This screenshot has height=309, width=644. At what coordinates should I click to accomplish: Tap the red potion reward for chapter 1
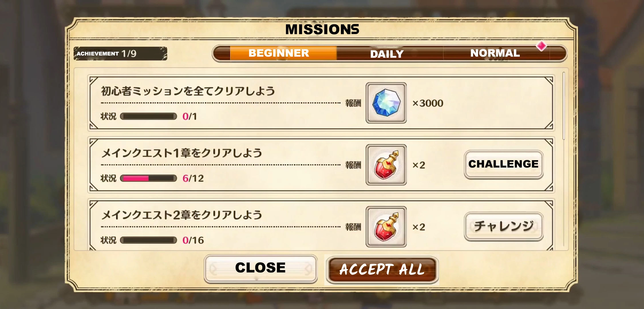pyautogui.click(x=386, y=165)
